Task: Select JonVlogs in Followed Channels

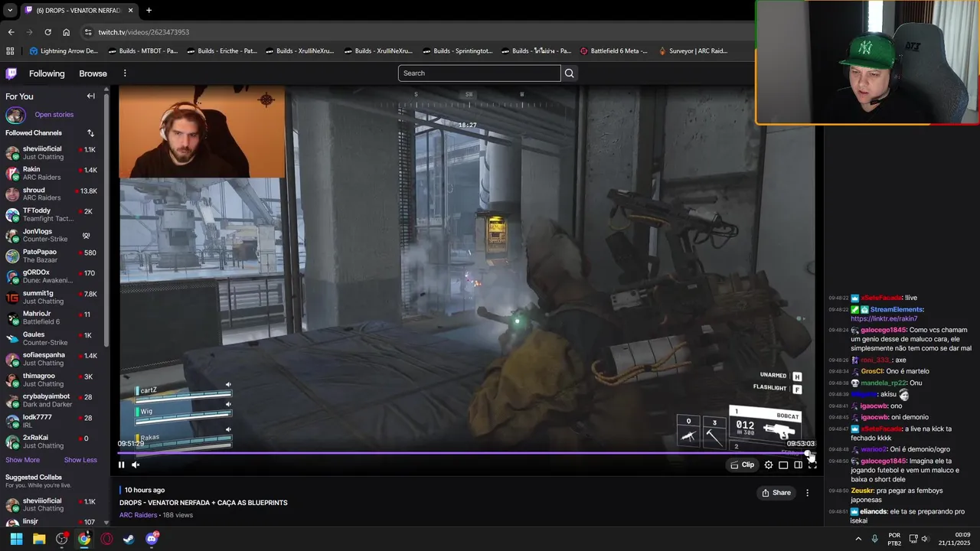Action: [x=52, y=235]
